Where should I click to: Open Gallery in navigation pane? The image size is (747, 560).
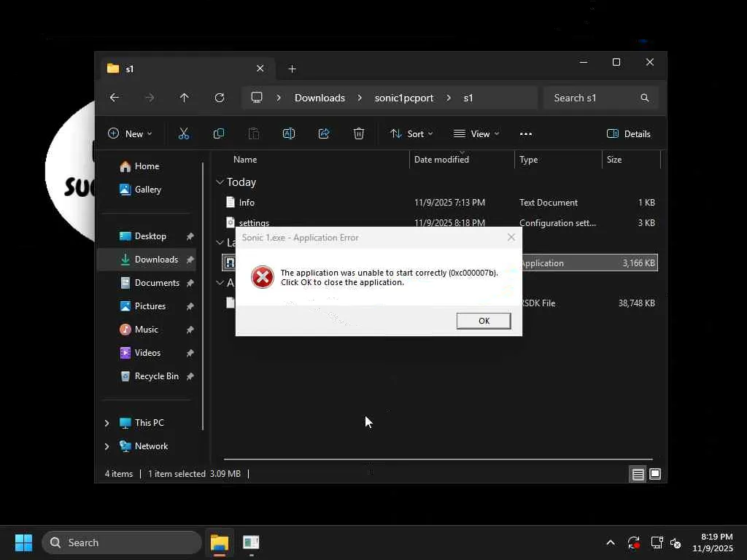click(147, 190)
